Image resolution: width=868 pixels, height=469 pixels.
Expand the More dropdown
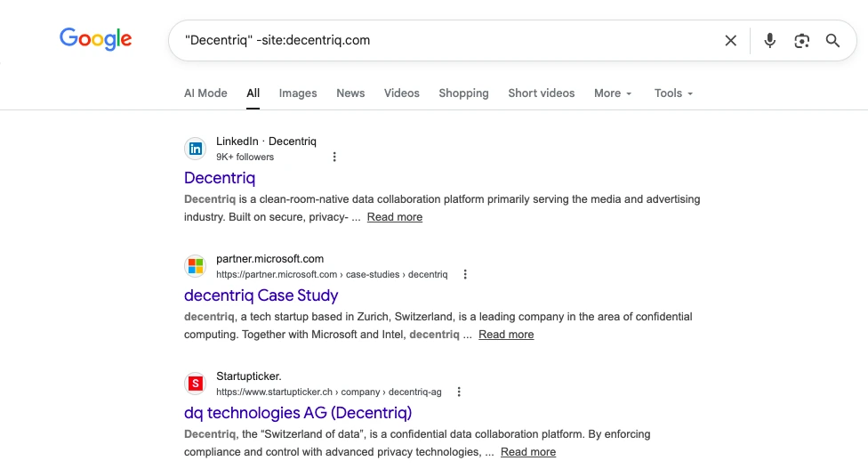click(x=612, y=93)
